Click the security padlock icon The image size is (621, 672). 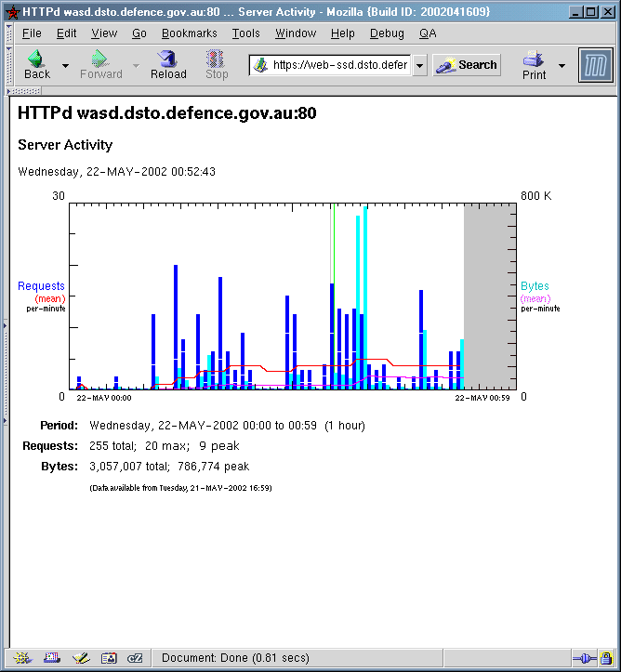coord(606,657)
